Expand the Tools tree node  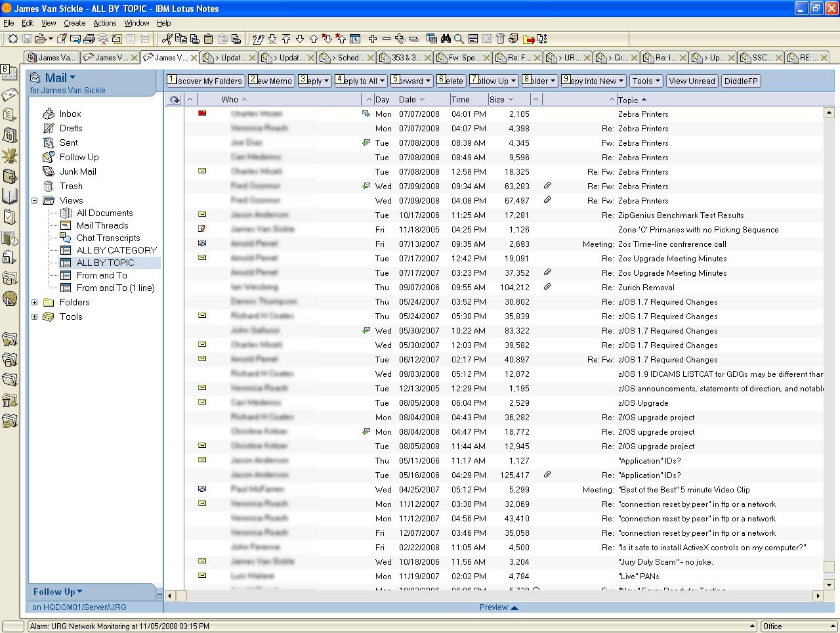tap(35, 316)
